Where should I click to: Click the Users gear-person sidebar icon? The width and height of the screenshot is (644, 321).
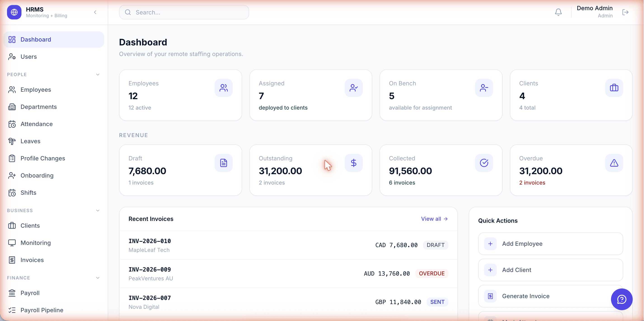click(x=12, y=57)
